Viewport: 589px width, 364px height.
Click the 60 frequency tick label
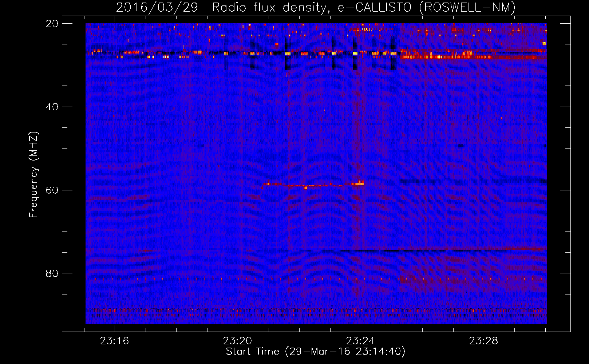click(x=52, y=190)
